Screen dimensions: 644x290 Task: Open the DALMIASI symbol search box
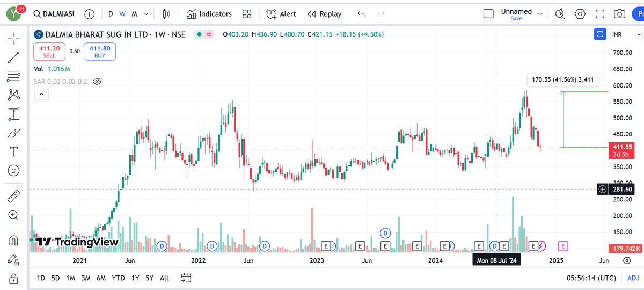coord(54,14)
